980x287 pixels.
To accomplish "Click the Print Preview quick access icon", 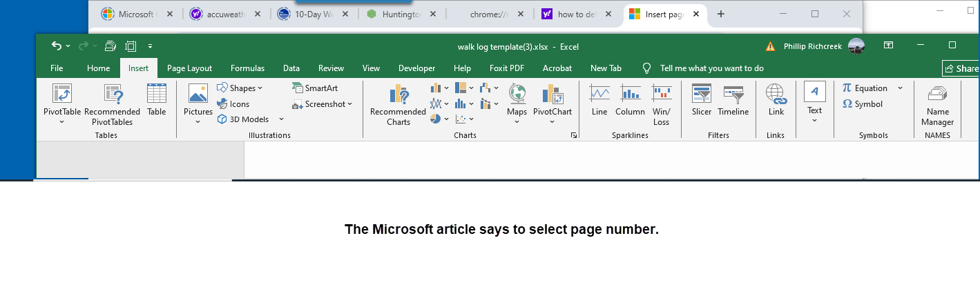I will [110, 46].
